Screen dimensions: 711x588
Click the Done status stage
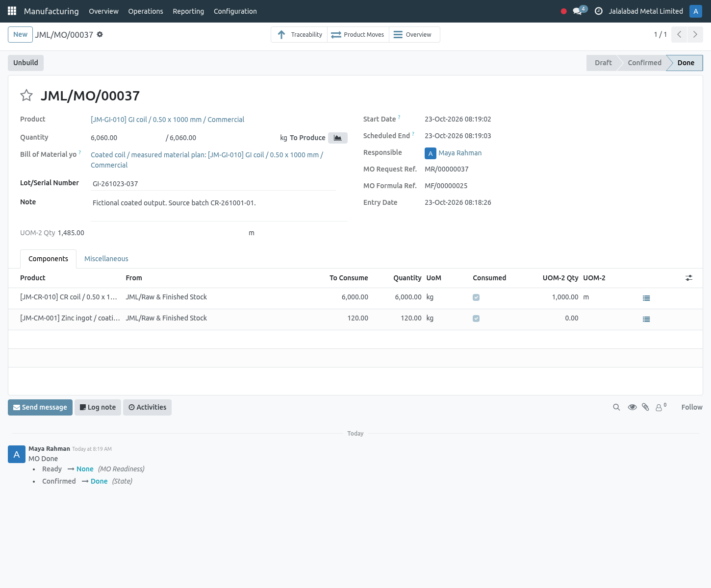tap(686, 63)
